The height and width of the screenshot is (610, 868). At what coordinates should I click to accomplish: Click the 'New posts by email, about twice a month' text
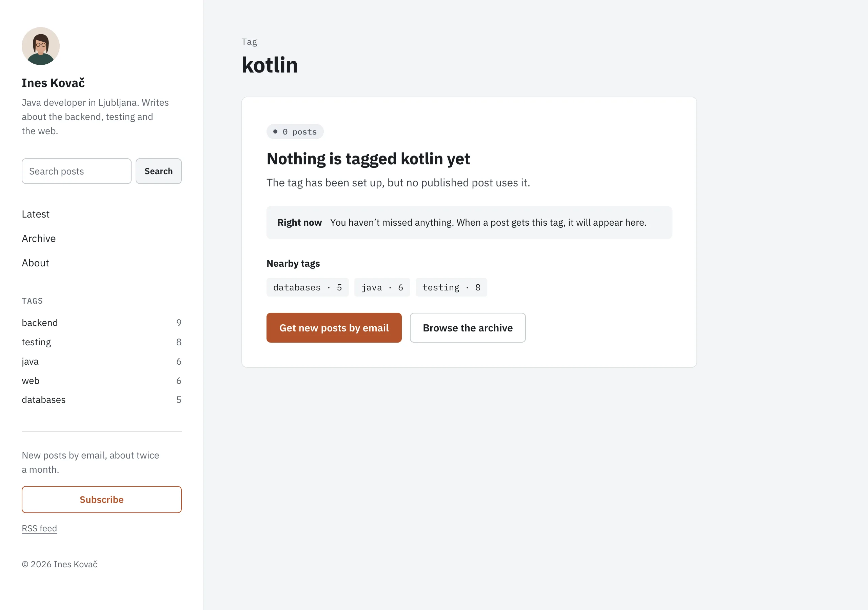click(90, 462)
